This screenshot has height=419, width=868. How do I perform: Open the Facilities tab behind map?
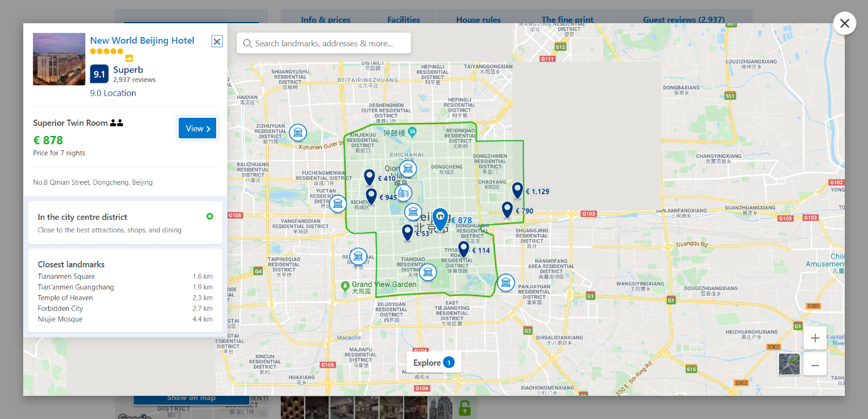pos(404,20)
